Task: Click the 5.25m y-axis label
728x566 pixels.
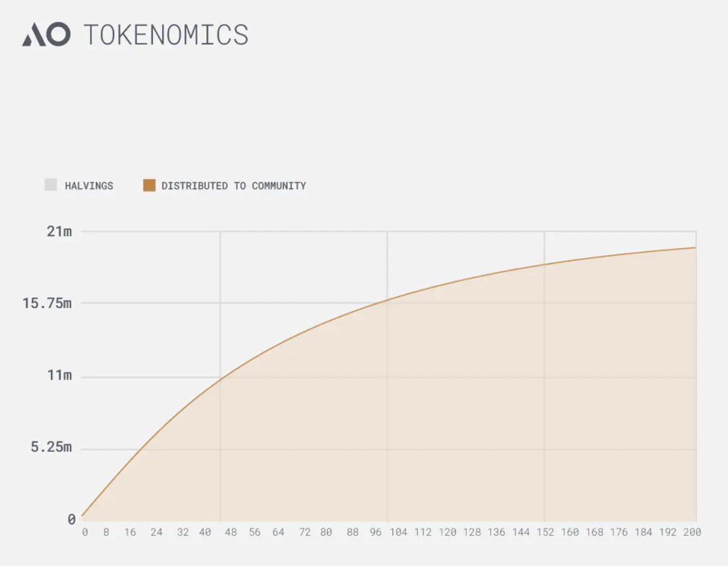Action: (x=51, y=447)
